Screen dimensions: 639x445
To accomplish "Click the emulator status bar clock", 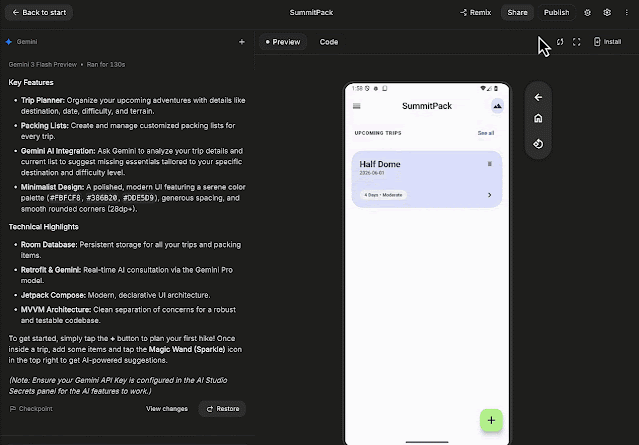I will (x=357, y=88).
